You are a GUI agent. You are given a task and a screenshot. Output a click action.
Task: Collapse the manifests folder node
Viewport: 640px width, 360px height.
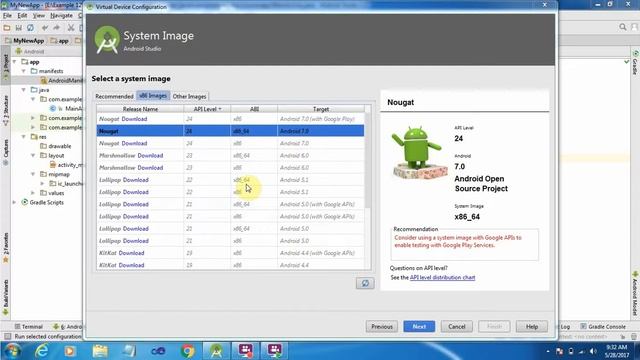click(24, 71)
